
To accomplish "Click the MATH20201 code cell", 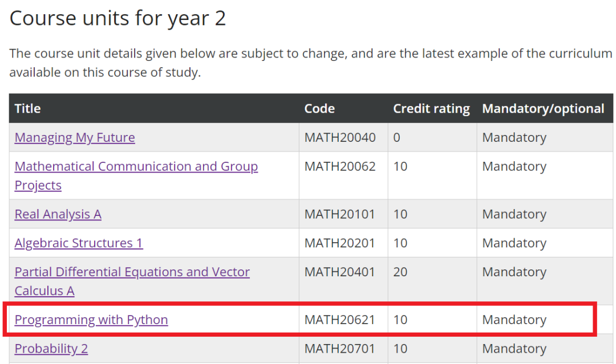I will point(340,243).
